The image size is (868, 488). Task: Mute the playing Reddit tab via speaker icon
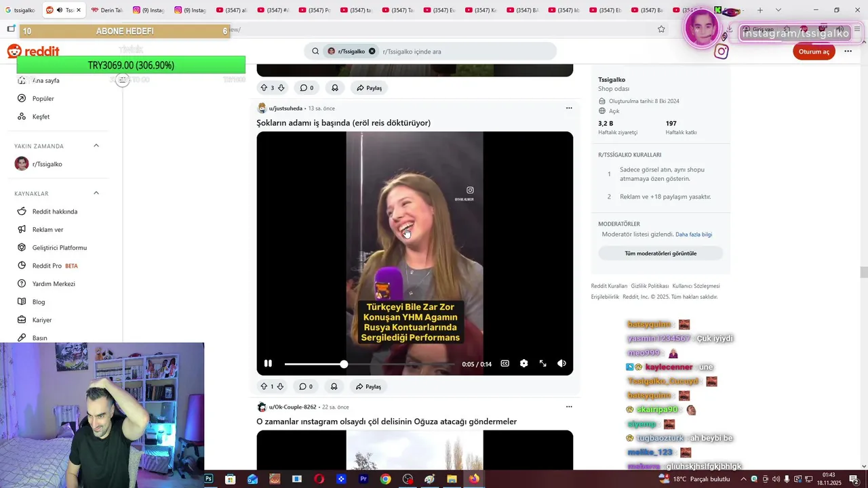(59, 10)
